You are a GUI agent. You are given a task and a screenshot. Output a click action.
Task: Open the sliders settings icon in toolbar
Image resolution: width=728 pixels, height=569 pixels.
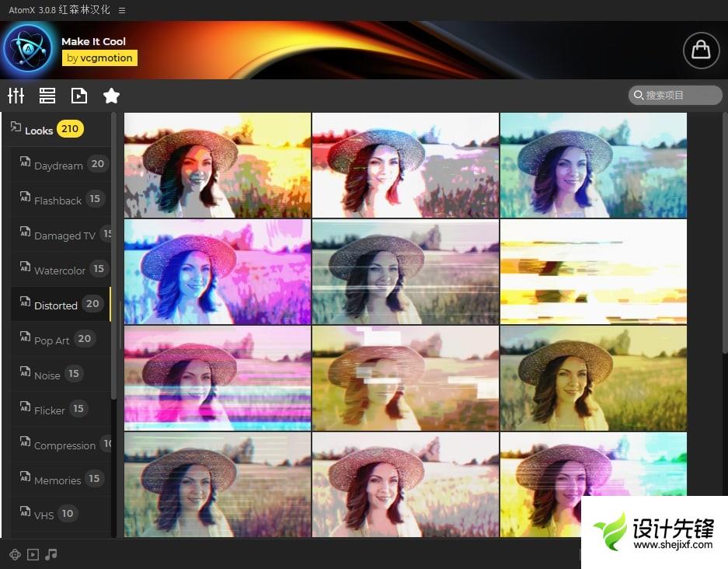(x=16, y=96)
